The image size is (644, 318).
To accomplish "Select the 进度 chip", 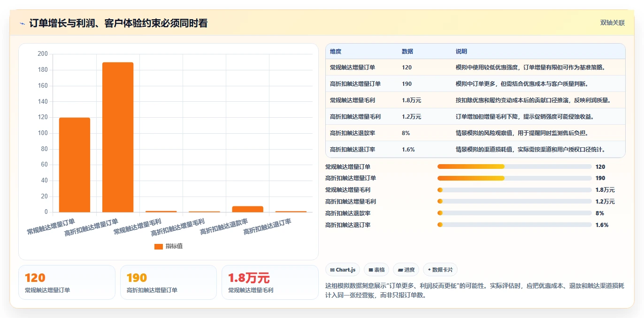I will (x=406, y=270).
